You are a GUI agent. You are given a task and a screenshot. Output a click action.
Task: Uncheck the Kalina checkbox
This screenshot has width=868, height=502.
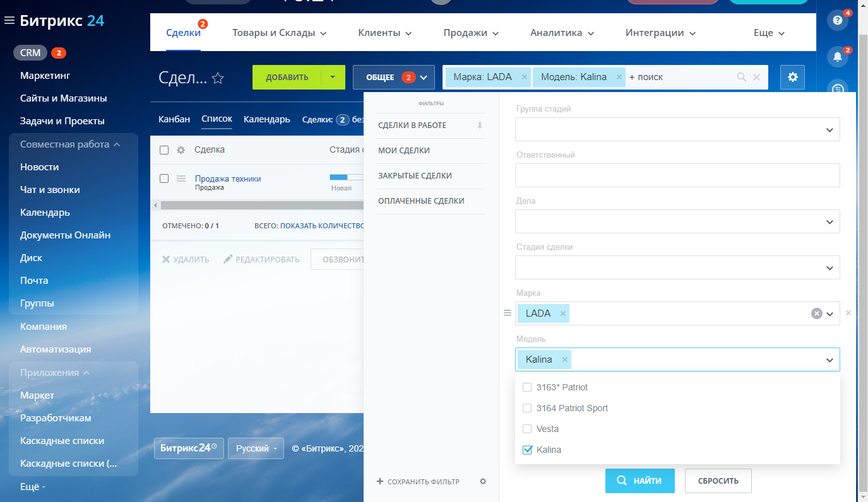pos(527,450)
